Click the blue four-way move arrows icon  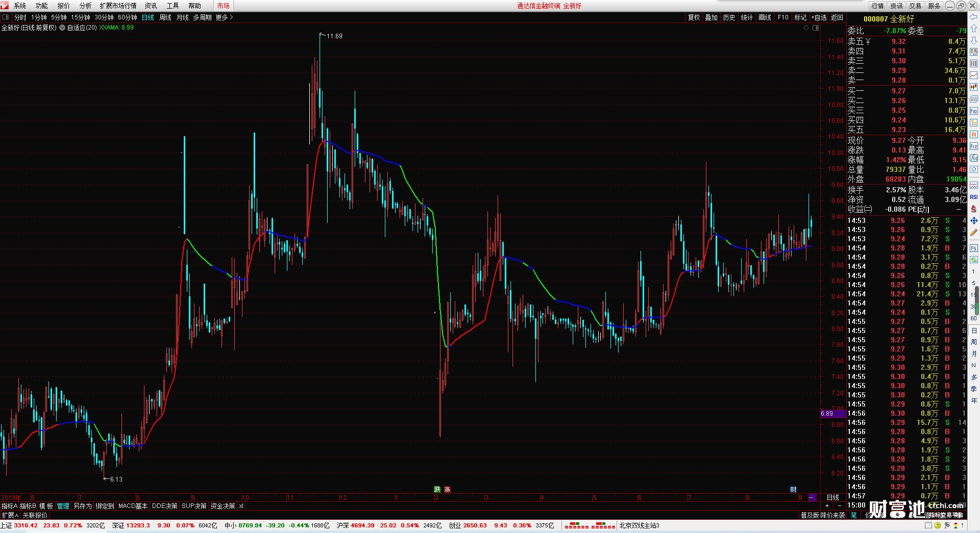[974, 221]
